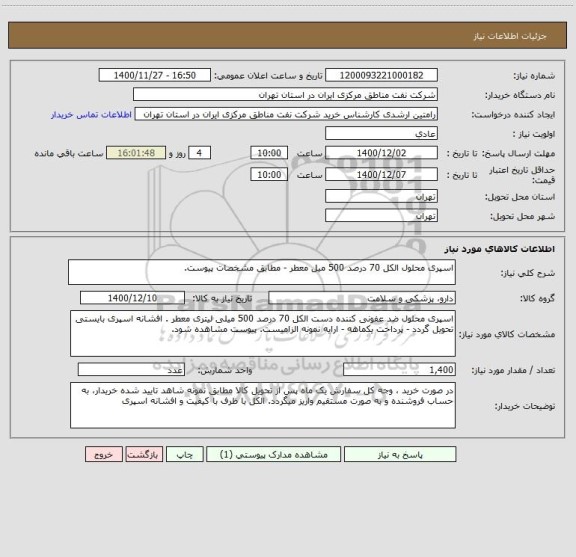Click the price validity date 1400/12/07
The height and width of the screenshot is (557, 576).
381,174
